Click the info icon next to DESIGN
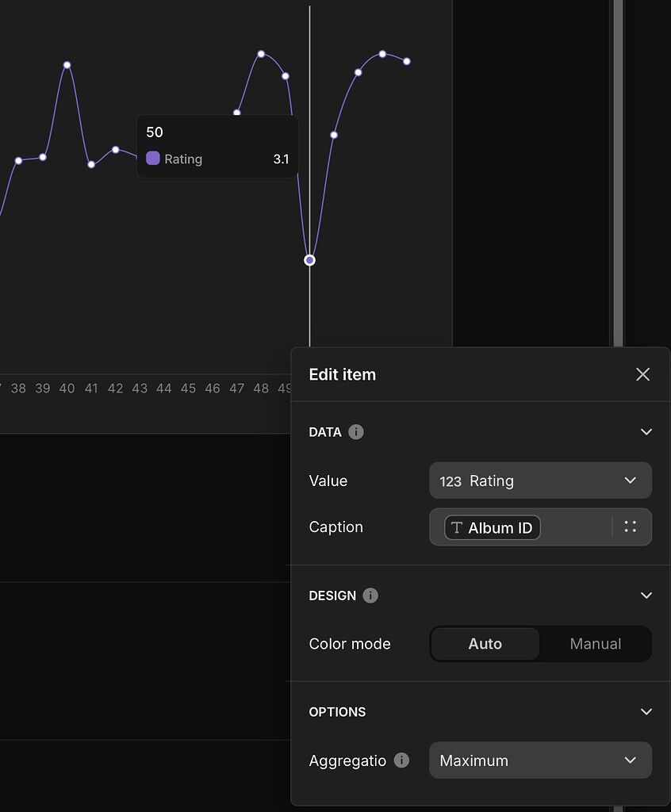The height and width of the screenshot is (812, 671). (x=370, y=596)
